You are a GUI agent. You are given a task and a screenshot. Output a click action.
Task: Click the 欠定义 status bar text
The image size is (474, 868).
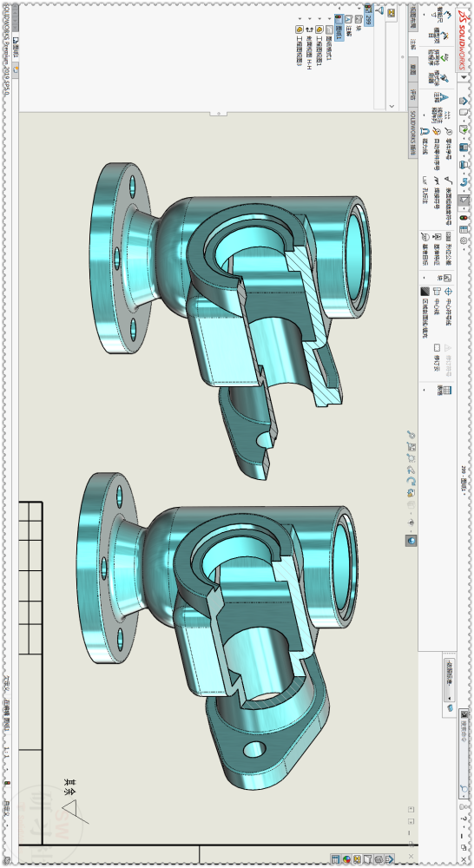coord(7,684)
